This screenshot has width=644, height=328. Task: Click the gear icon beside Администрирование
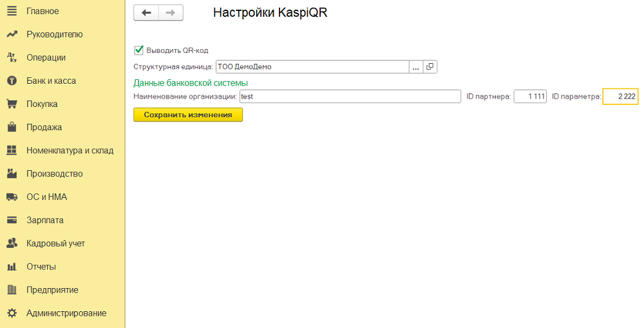click(x=12, y=313)
